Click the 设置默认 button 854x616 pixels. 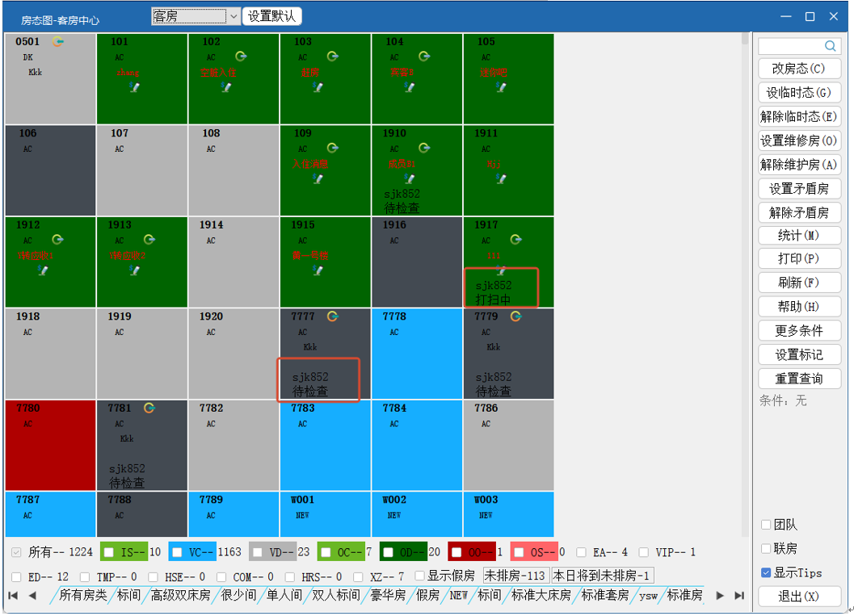(x=271, y=16)
